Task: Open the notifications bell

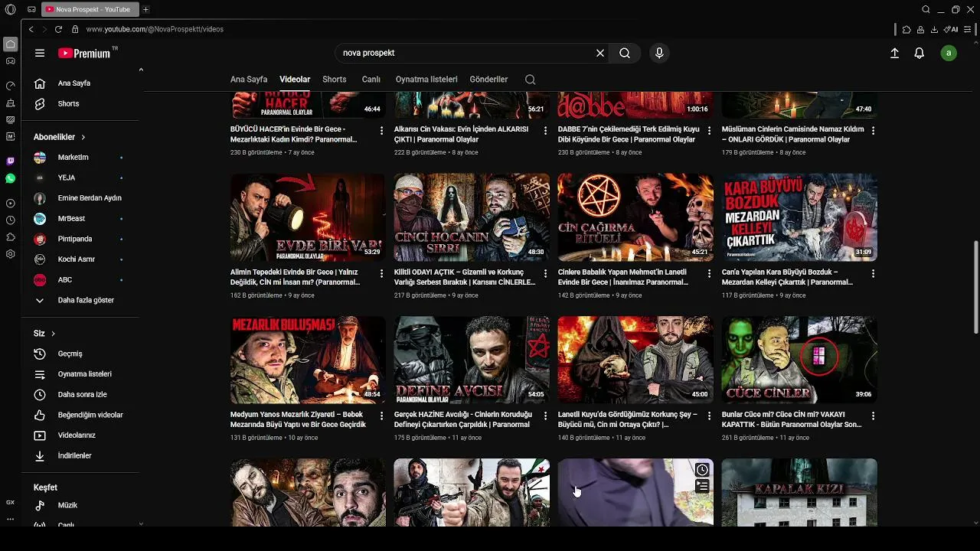Action: [920, 53]
